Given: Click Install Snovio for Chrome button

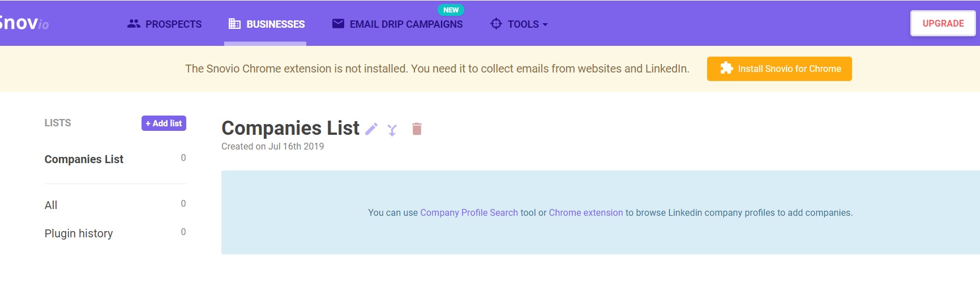Looking at the screenshot, I should click(x=780, y=69).
